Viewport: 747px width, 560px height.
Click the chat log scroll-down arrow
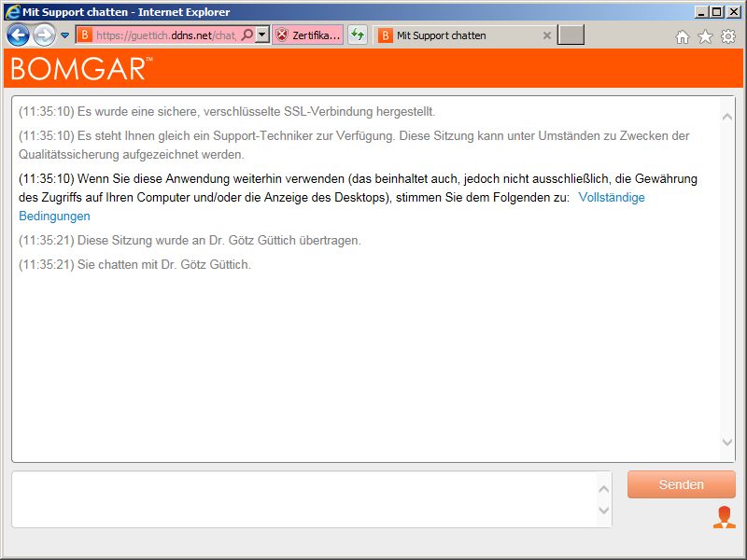click(x=727, y=442)
